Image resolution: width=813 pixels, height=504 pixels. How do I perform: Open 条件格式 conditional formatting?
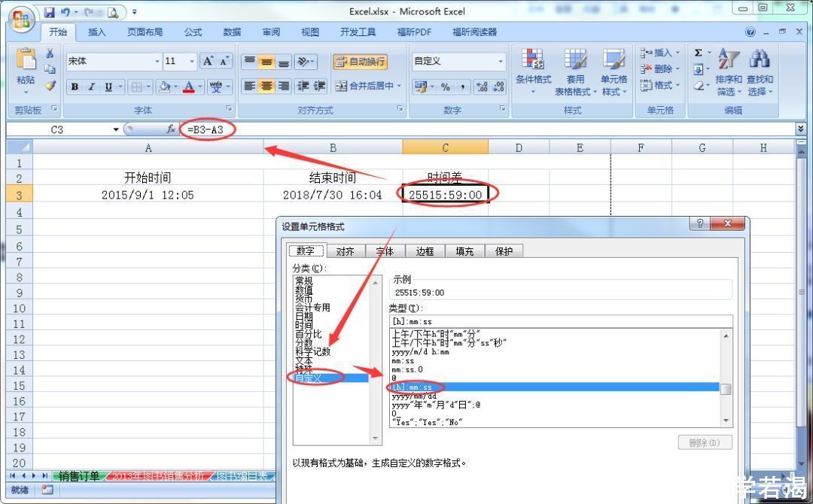point(533,71)
